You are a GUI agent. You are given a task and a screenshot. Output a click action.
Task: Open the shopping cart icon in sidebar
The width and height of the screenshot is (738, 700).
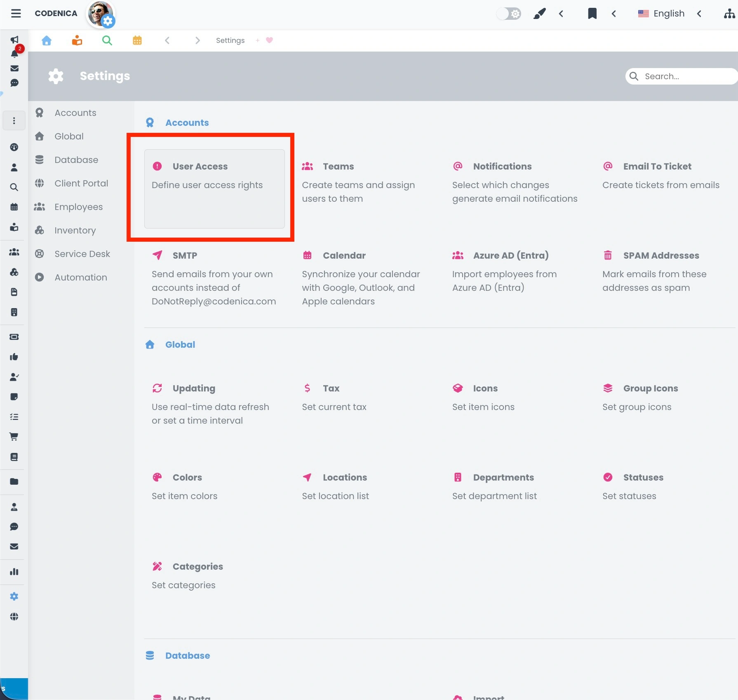(x=14, y=436)
